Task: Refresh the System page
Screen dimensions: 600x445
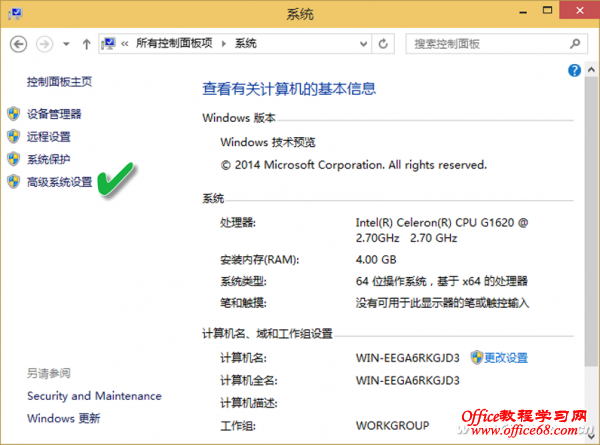Action: point(383,44)
